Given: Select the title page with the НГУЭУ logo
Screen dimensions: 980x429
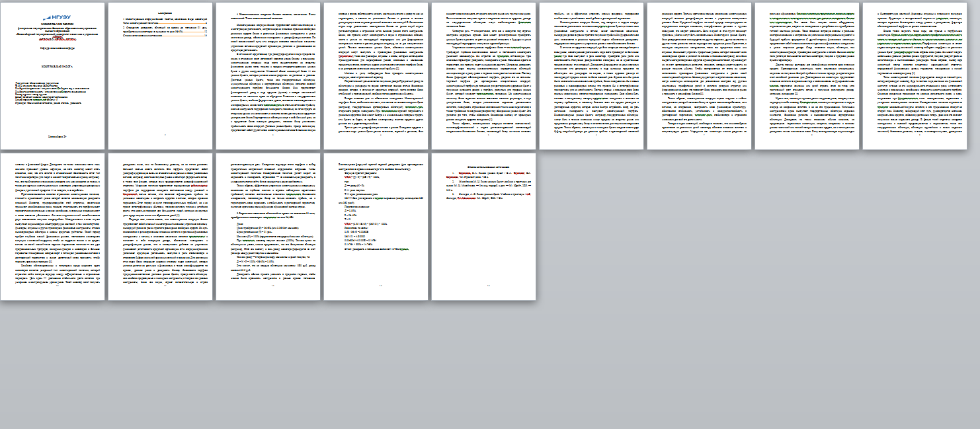Looking at the screenshot, I should pyautogui.click(x=52, y=75).
